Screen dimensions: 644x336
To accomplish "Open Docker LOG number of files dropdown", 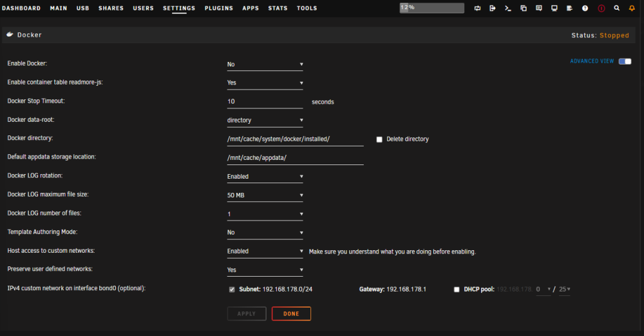I will [x=265, y=214].
